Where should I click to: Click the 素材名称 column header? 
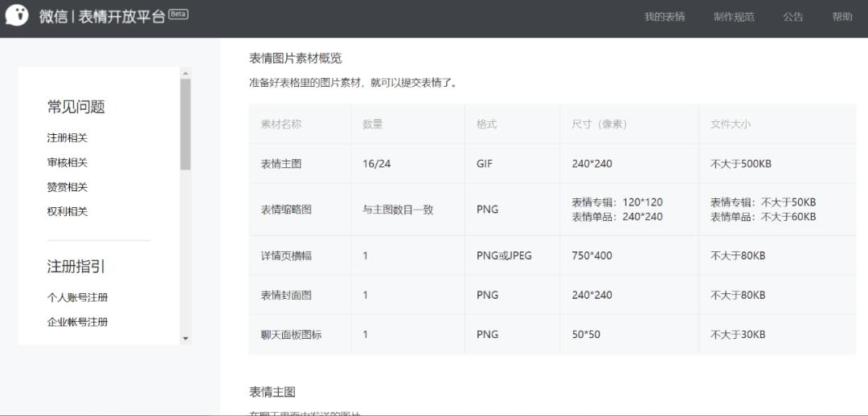pyautogui.click(x=280, y=124)
